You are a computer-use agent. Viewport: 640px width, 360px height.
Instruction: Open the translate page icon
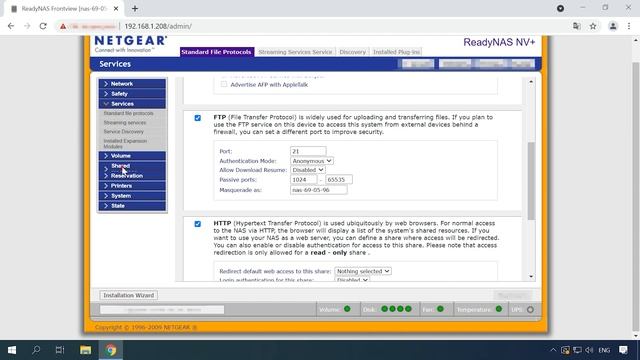(576, 26)
